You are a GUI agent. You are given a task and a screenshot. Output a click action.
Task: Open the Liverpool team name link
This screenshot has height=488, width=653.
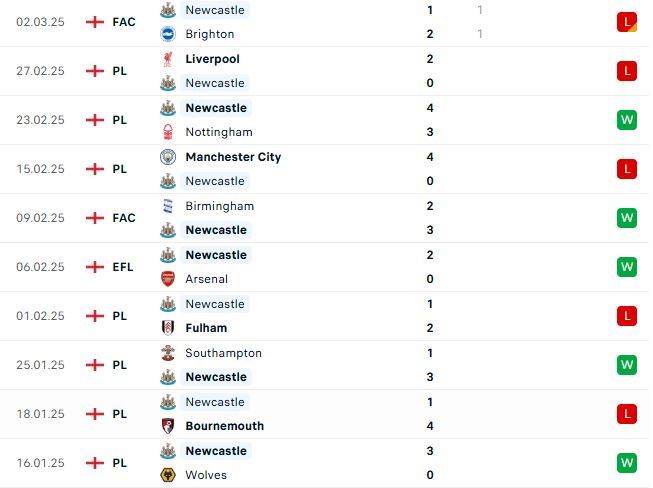[212, 59]
